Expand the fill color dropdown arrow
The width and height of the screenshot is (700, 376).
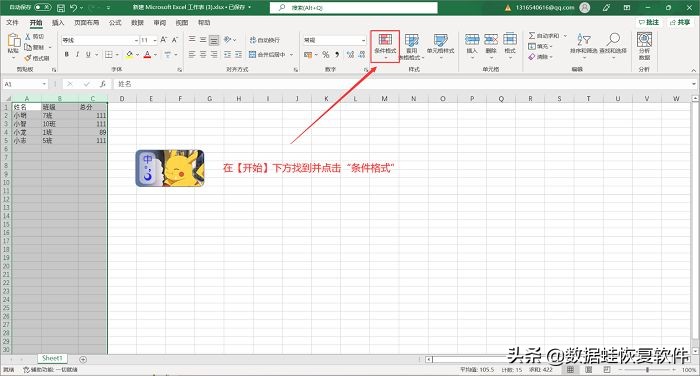coord(138,55)
